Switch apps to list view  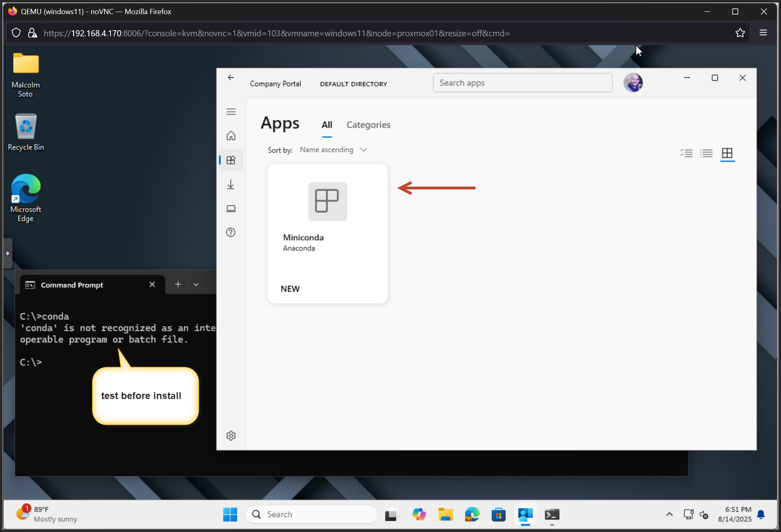click(x=706, y=153)
